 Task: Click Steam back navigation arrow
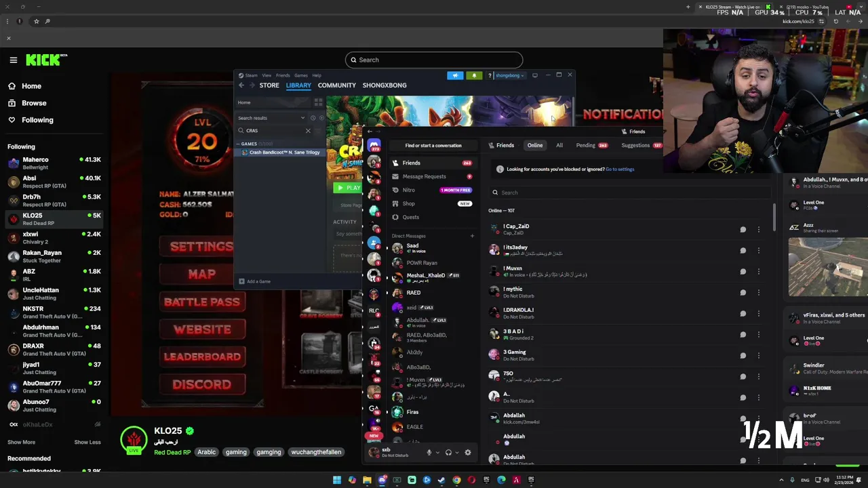[x=241, y=85]
